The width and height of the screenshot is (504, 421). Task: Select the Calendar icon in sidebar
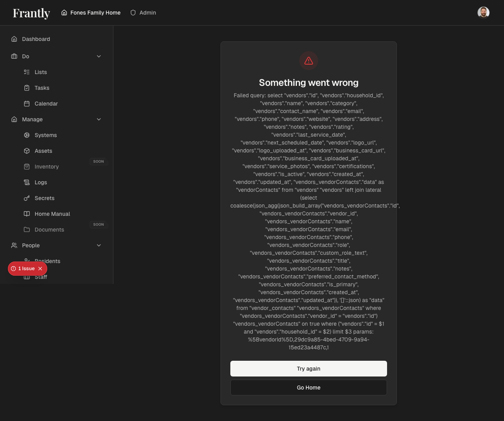coord(27,104)
